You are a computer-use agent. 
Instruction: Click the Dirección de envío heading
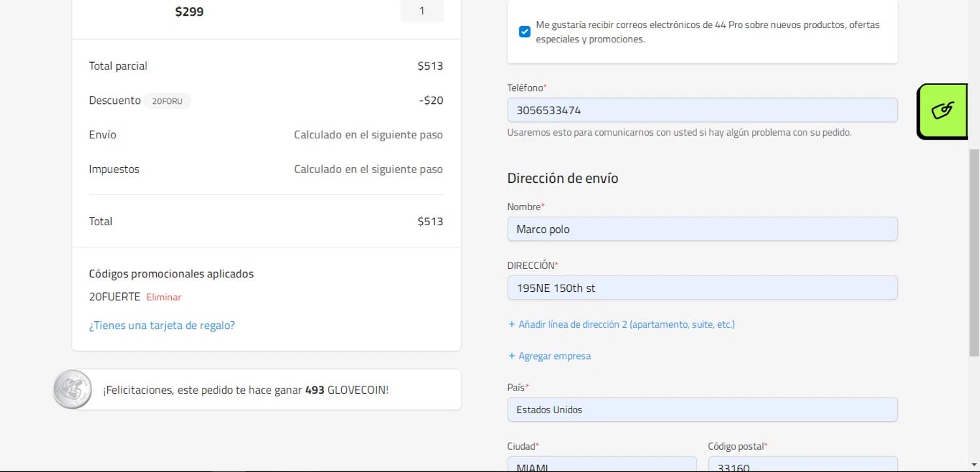point(563,178)
